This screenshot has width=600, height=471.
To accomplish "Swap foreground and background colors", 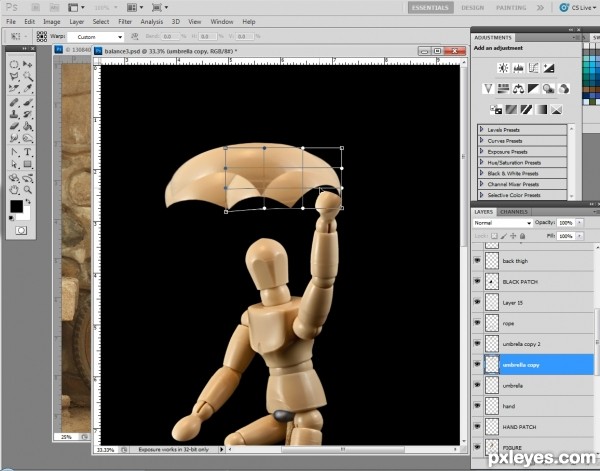I will pos(28,201).
